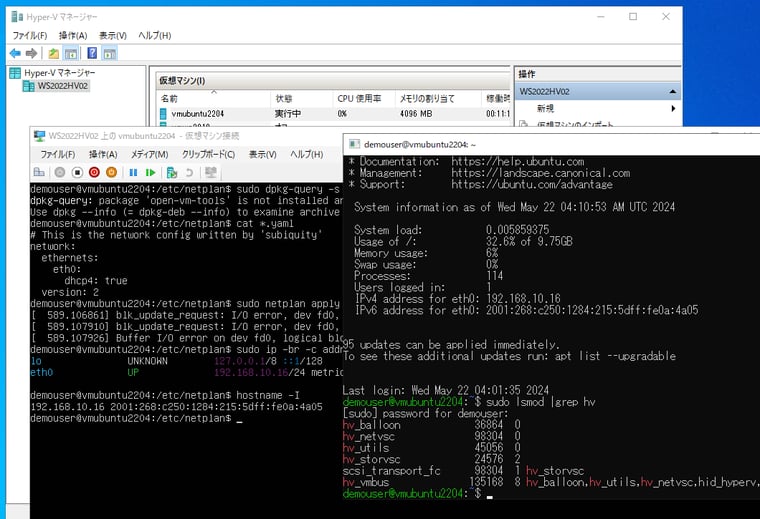Reset VM with green play icon

pos(151,172)
